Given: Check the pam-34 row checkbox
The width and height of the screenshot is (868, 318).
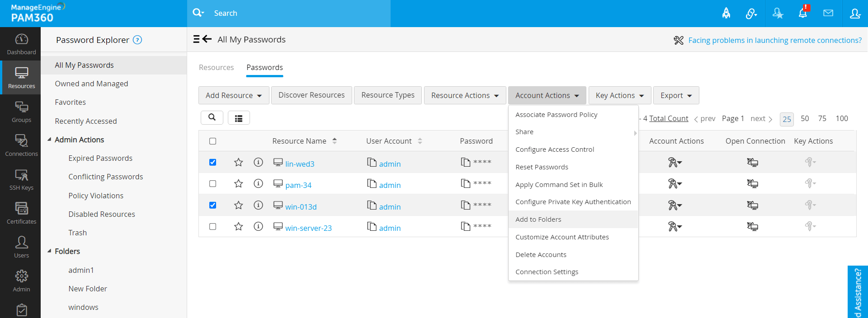Looking at the screenshot, I should click(x=212, y=184).
